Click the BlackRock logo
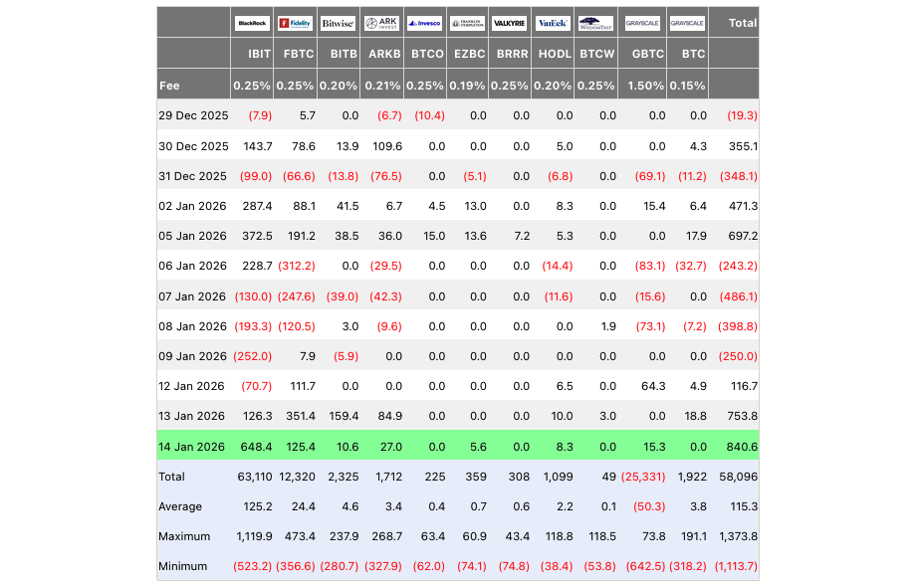 (252, 23)
